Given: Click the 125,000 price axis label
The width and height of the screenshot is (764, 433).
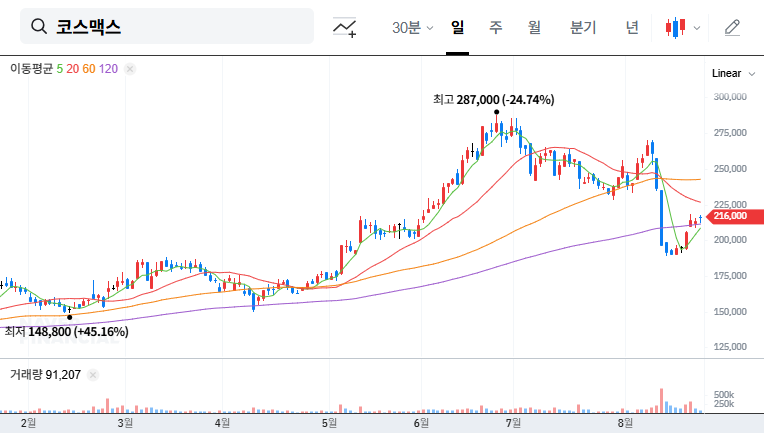Looking at the screenshot, I should pyautogui.click(x=730, y=347).
